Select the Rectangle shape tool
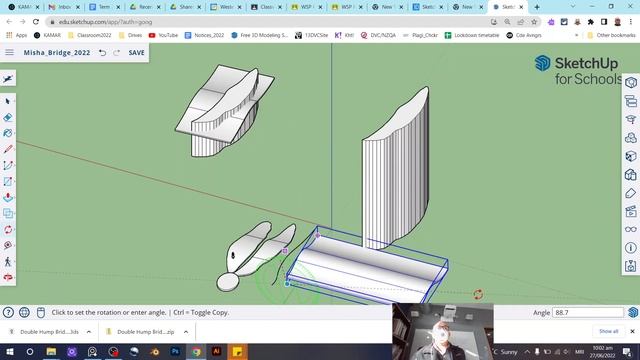Image resolution: width=640 pixels, height=360 pixels. [x=8, y=181]
